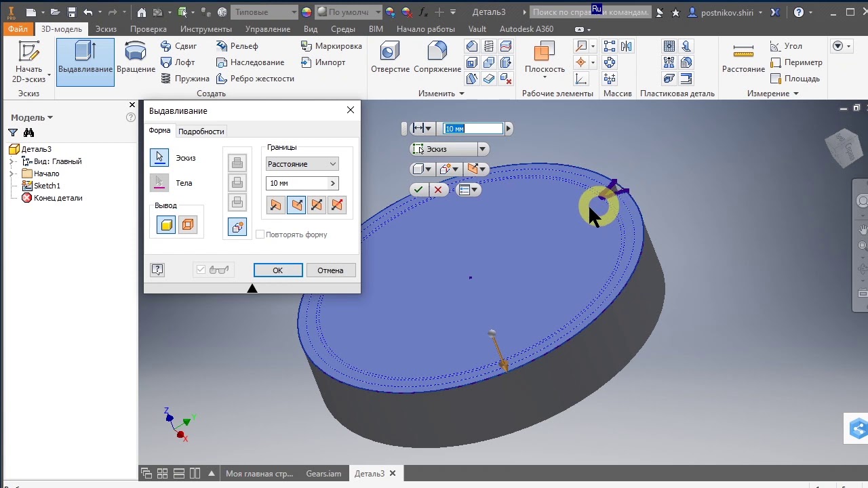868x488 pixels.
Task: Select the Ребро жесткости rib tool
Action: 255,79
